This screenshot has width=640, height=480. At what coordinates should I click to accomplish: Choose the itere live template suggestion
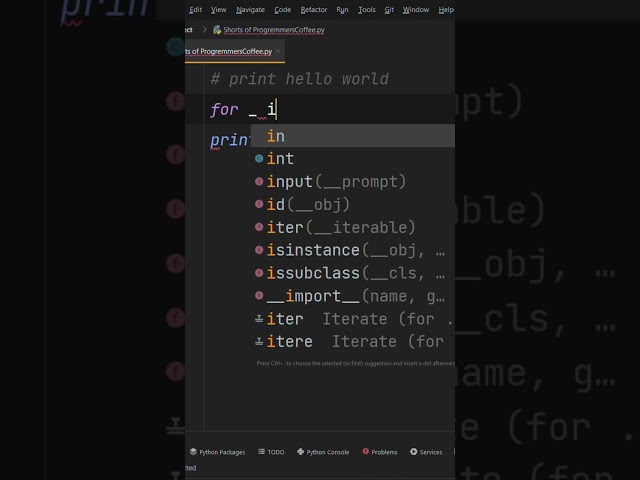coord(353,341)
